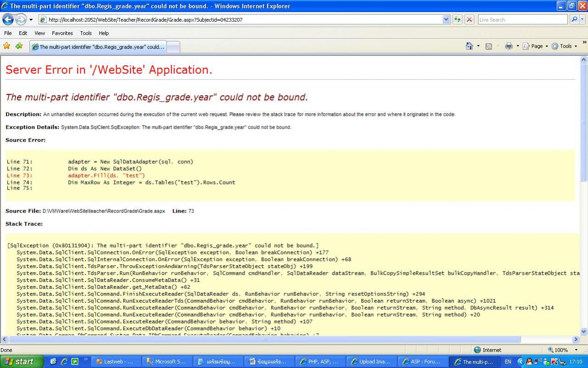Open the Tools menu in the menu bar

point(86,33)
